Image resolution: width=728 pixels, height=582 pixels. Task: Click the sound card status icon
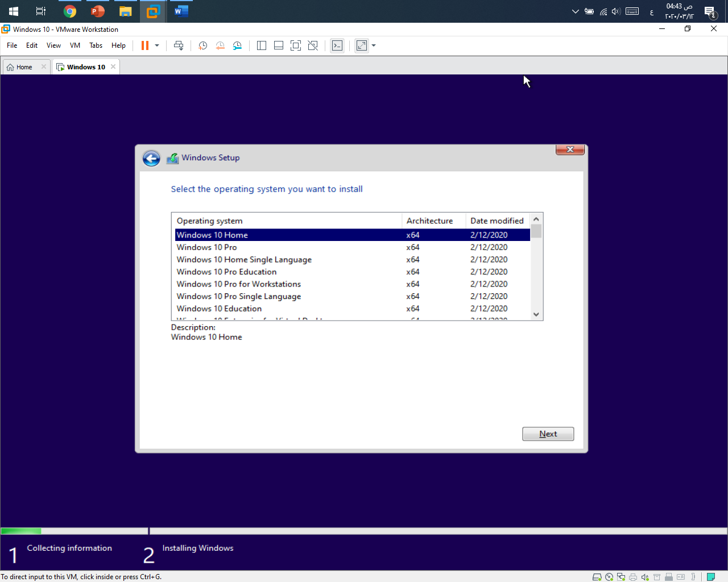645,577
